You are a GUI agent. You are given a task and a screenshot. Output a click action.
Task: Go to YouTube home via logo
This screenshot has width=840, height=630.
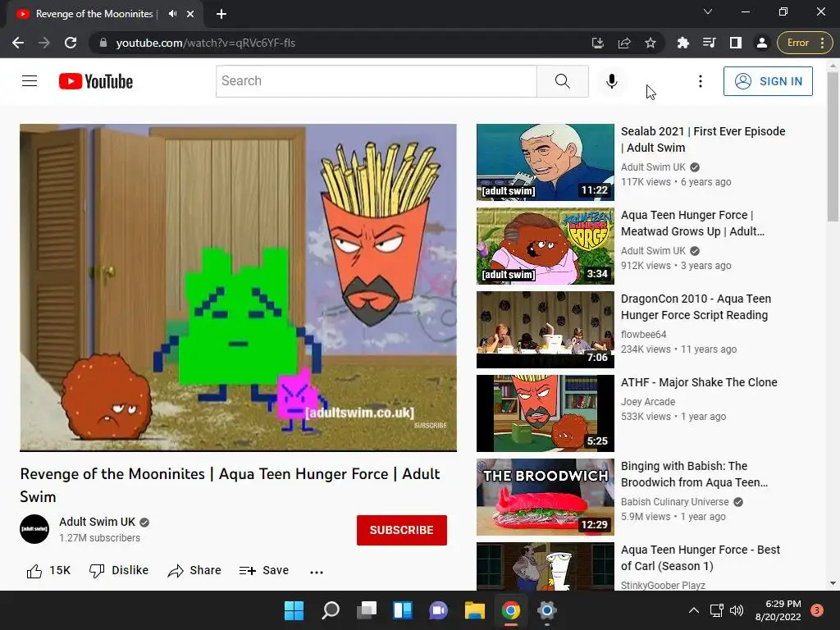(96, 81)
